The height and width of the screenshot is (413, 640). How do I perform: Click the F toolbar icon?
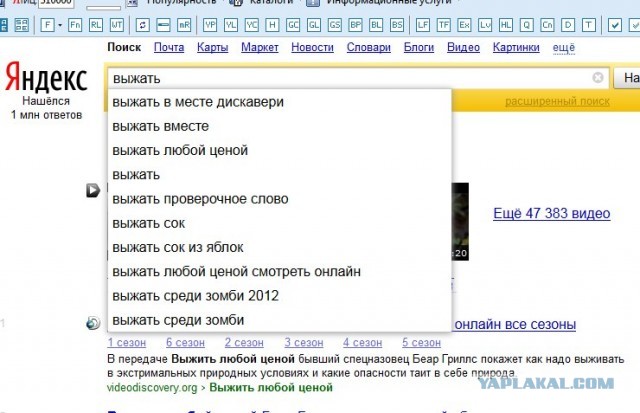click(47, 25)
